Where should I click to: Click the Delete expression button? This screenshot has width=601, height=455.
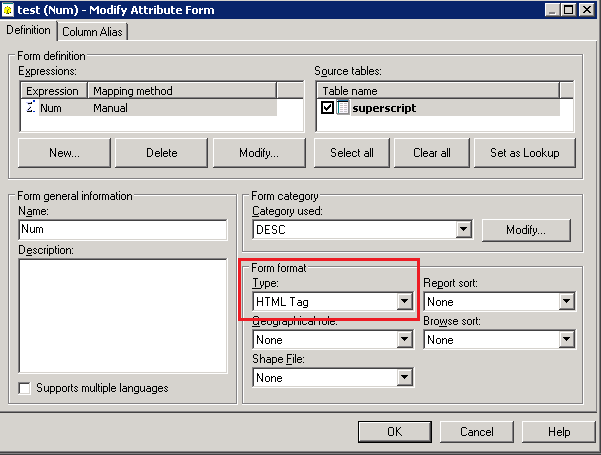pos(161,153)
